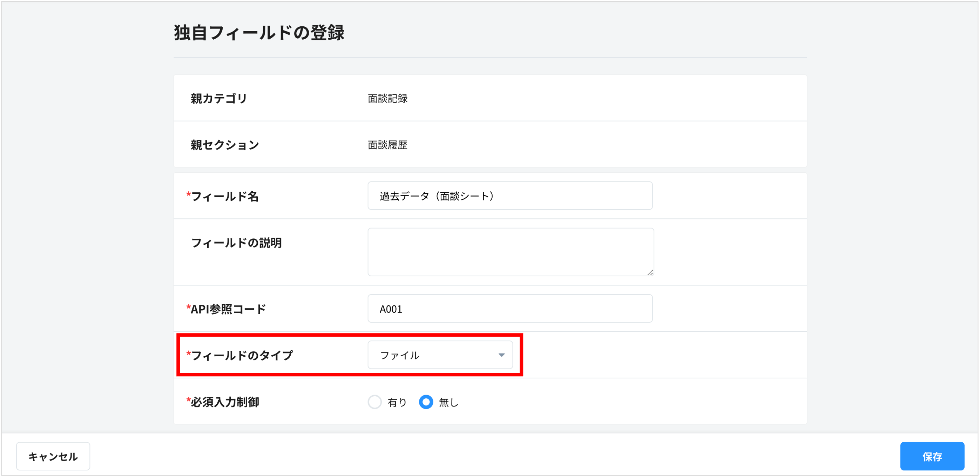Expand the ファイル type selector arrow
980x476 pixels.
[501, 355]
